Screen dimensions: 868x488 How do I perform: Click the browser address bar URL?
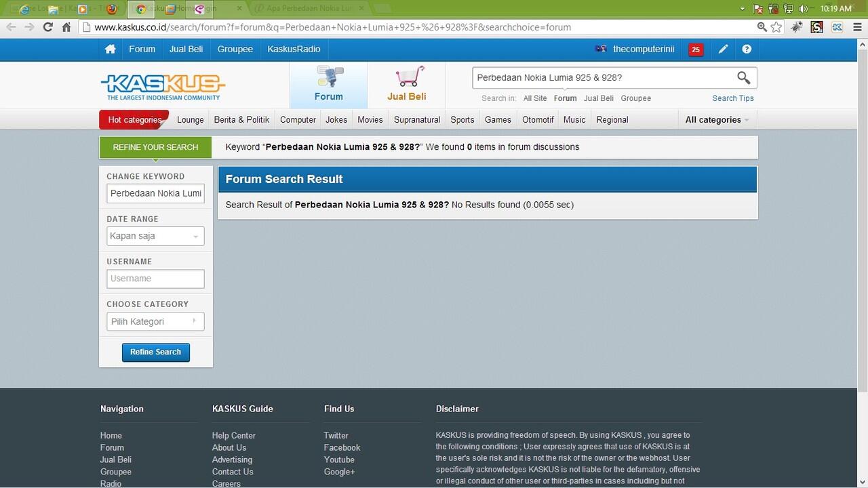point(332,27)
